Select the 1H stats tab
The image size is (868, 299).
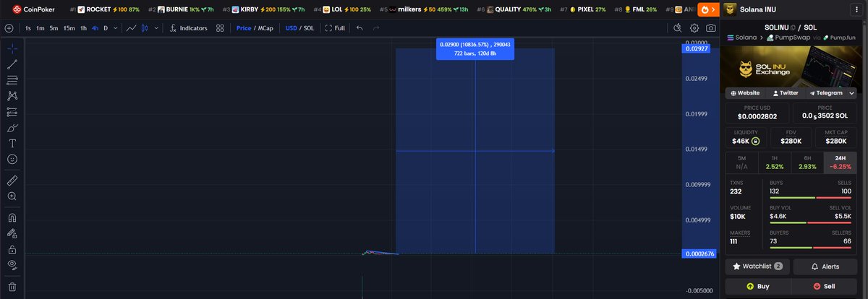click(x=775, y=162)
